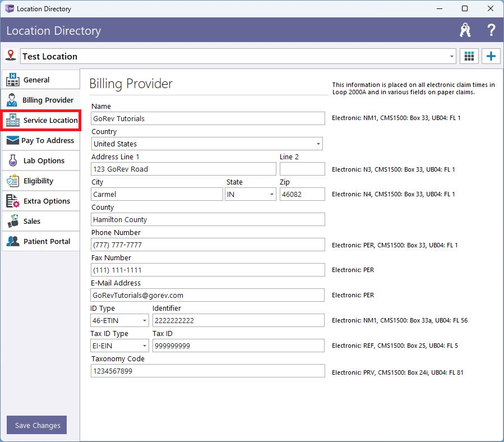
Task: Maximize the Location Directory window
Action: pyautogui.click(x=464, y=8)
